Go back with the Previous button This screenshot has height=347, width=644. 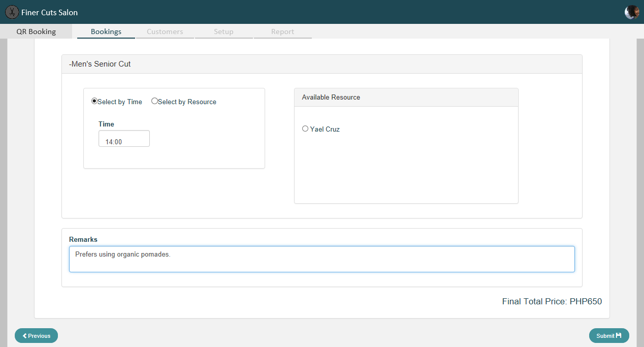pyautogui.click(x=37, y=336)
